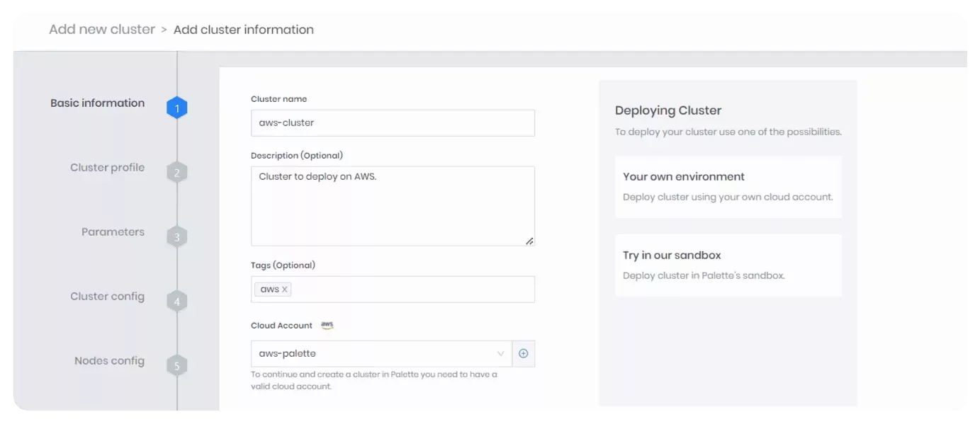Click the Description (Optional) label
Screen dimensions: 980x424
(x=297, y=156)
